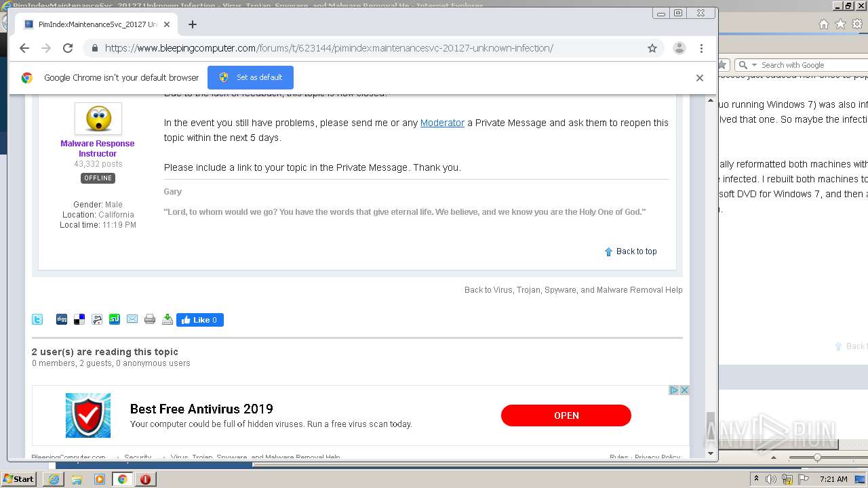This screenshot has height=488, width=868.
Task: Share topic on Delicious
Action: point(79,319)
